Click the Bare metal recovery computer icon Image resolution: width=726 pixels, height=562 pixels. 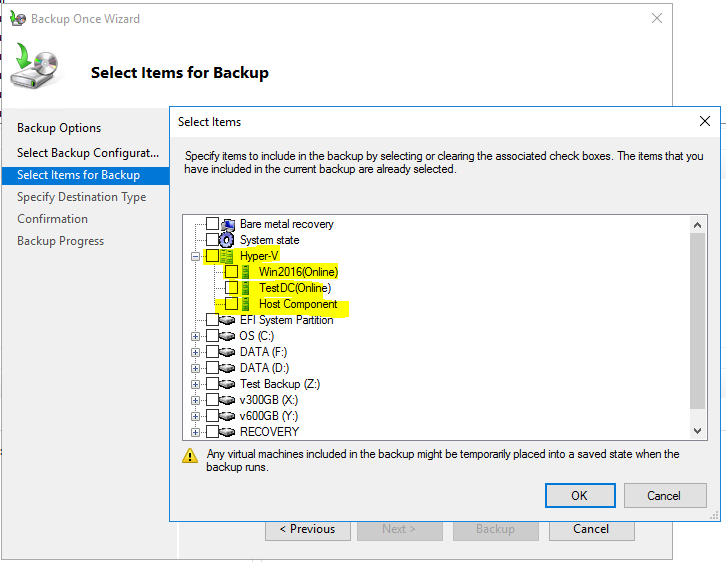tap(227, 225)
